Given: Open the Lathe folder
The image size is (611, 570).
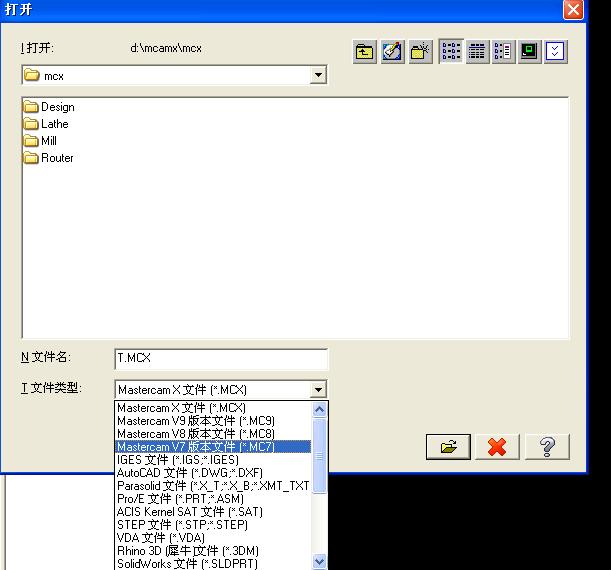Looking at the screenshot, I should coord(46,124).
